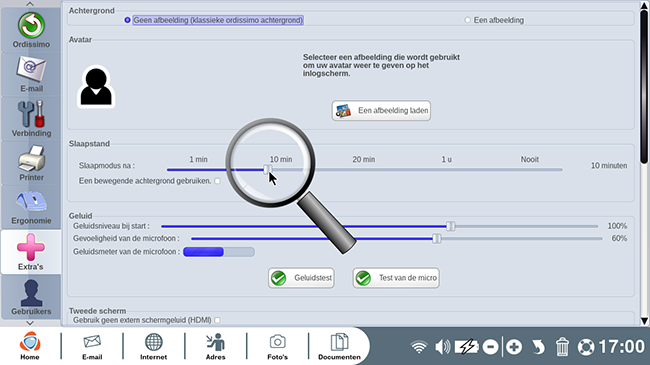
Task: Click the Geluidstest button
Action: pyautogui.click(x=301, y=278)
